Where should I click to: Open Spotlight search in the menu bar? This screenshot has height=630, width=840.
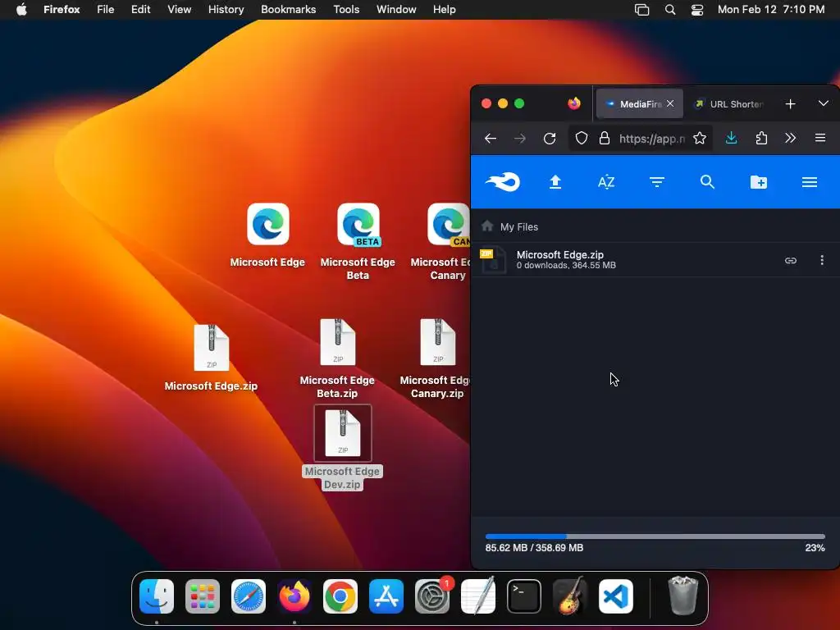pyautogui.click(x=669, y=10)
